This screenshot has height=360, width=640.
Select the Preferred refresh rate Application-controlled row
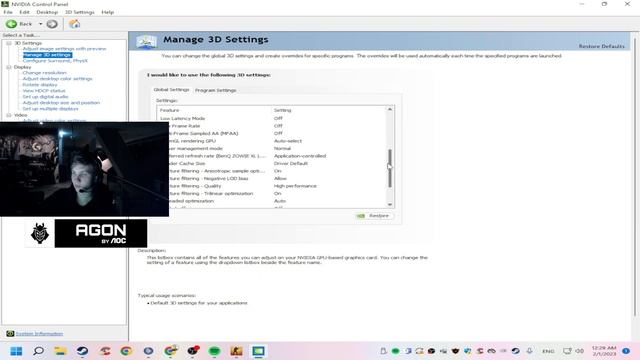(271, 156)
